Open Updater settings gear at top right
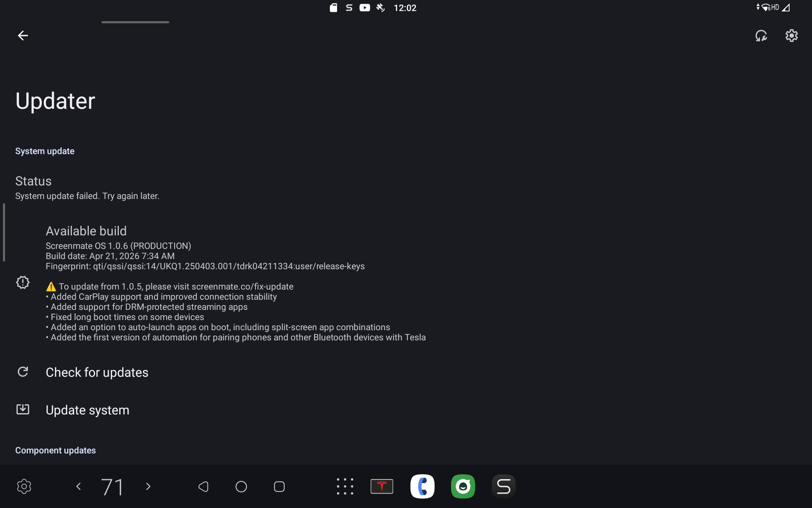Image resolution: width=812 pixels, height=508 pixels. pos(792,36)
